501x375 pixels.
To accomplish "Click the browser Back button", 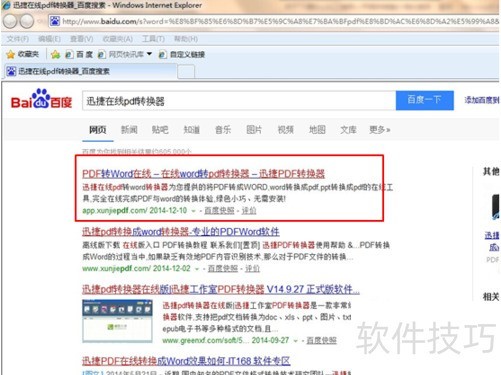I will coord(10,21).
